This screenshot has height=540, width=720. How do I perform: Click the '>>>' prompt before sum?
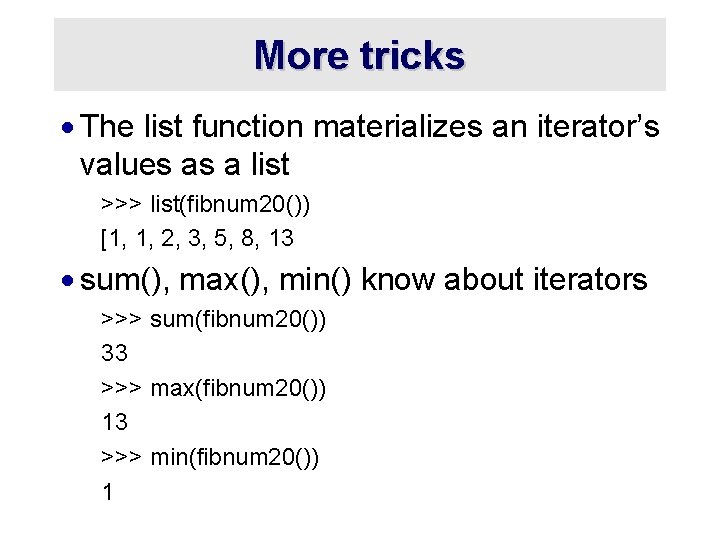(121, 319)
